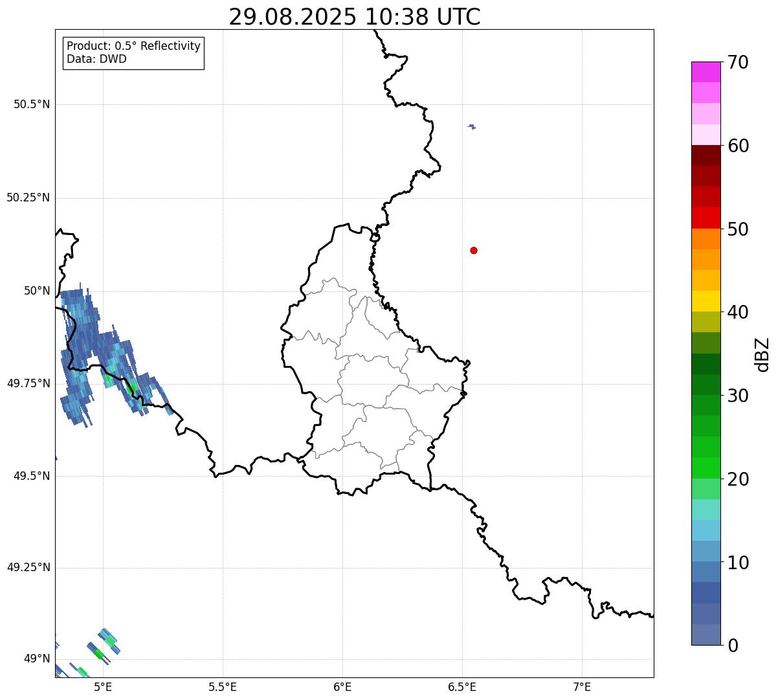Click the 'Data: DWD' label
778x700 pixels.
pyautogui.click(x=96, y=59)
